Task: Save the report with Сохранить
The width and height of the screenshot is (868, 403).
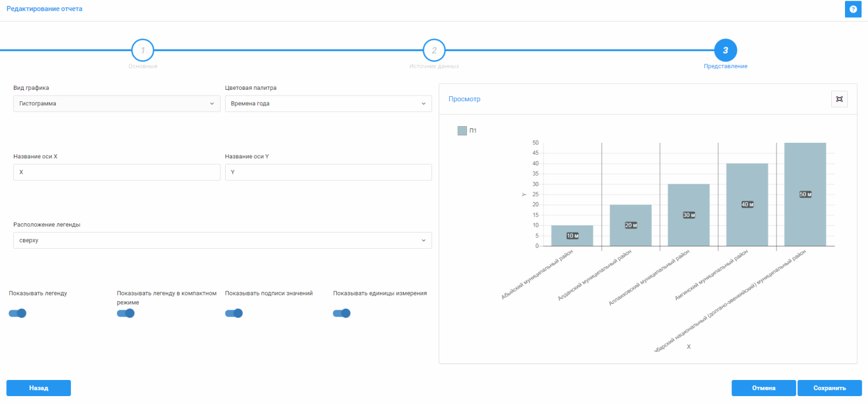Action: pos(829,388)
